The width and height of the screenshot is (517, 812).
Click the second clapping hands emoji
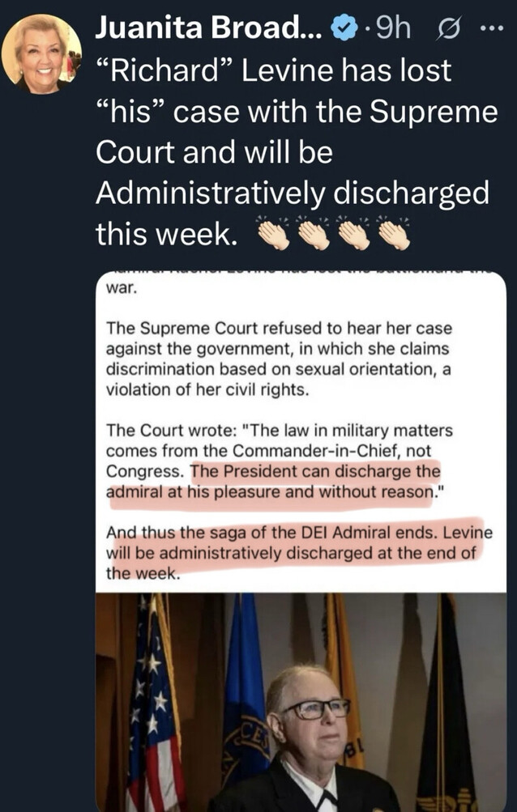coord(315,235)
